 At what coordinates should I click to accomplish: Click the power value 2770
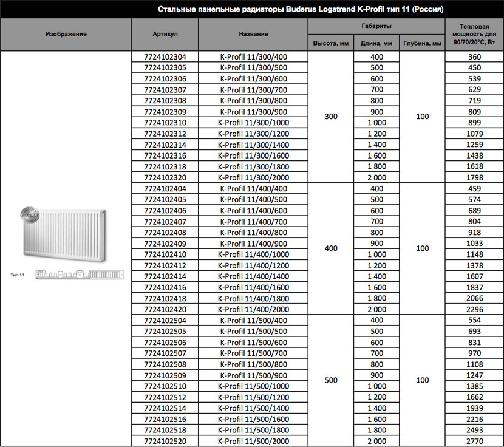pyautogui.click(x=474, y=441)
